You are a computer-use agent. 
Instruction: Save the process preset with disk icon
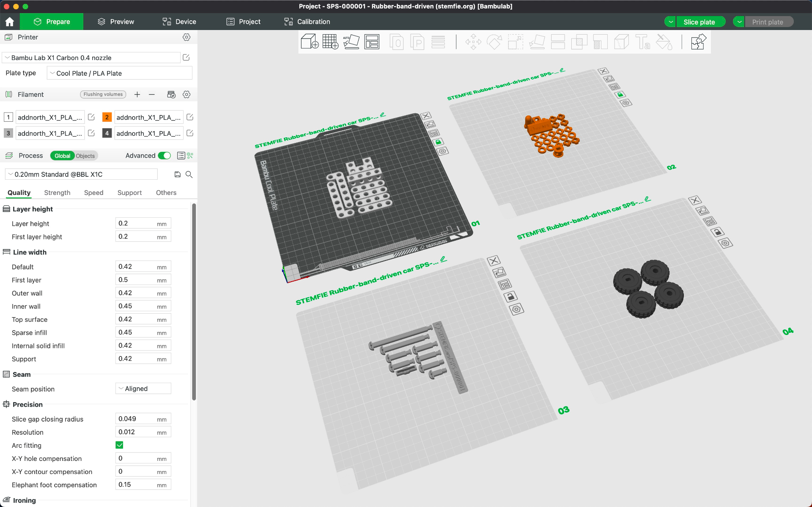(178, 175)
